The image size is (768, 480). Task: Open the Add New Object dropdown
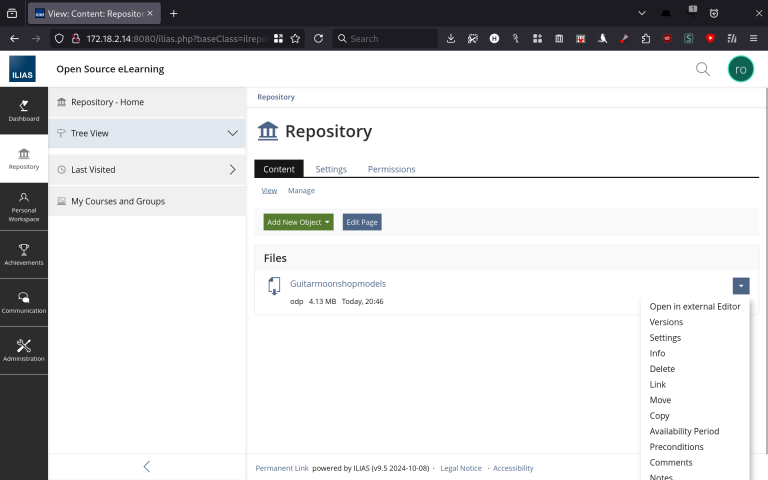click(298, 222)
